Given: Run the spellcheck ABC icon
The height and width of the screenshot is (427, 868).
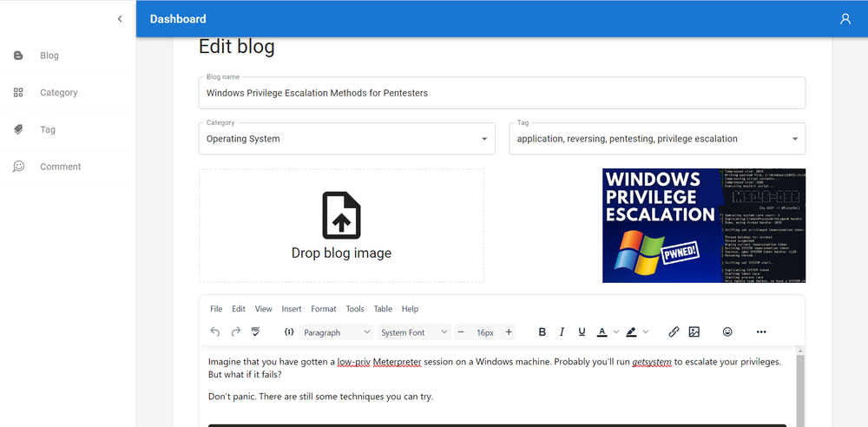Looking at the screenshot, I should coord(256,332).
